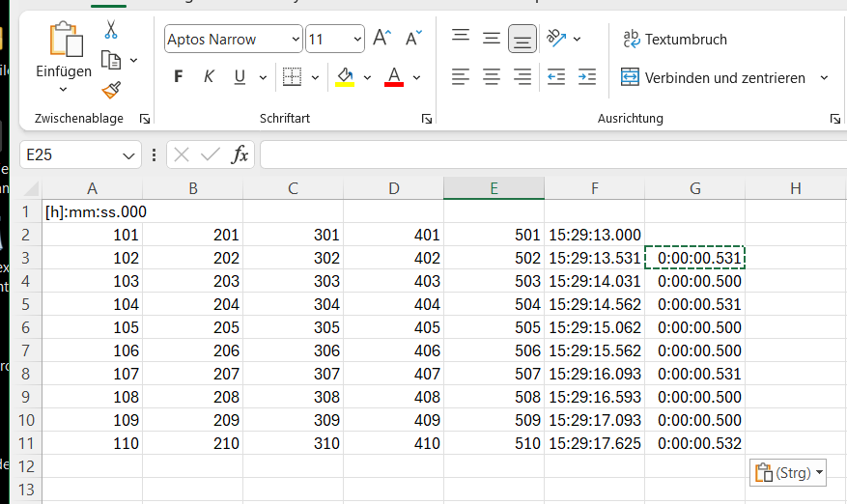Toggle bottom vertical alignment

[x=522, y=39]
